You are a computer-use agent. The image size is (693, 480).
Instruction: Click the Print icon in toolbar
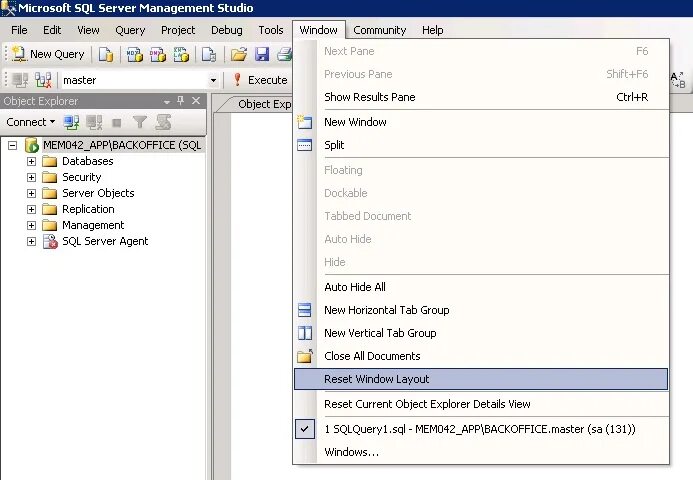tap(284, 54)
